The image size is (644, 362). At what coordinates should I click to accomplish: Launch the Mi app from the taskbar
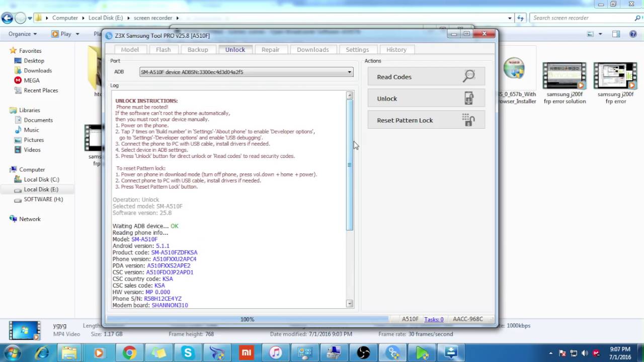click(x=246, y=353)
